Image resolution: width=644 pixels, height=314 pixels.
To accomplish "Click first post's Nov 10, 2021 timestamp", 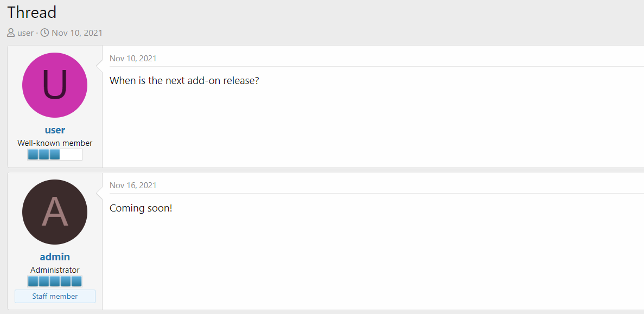I will pyautogui.click(x=133, y=59).
